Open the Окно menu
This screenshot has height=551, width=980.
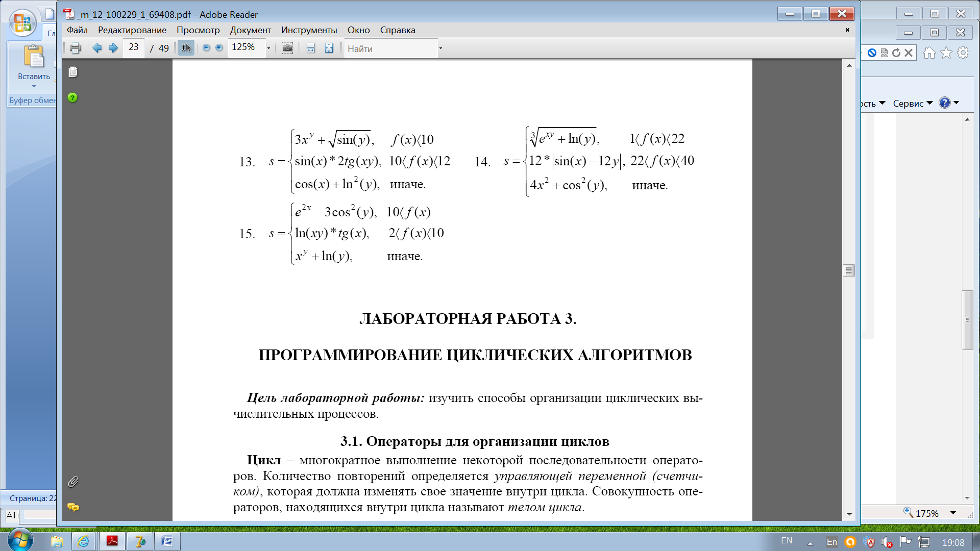(x=358, y=30)
